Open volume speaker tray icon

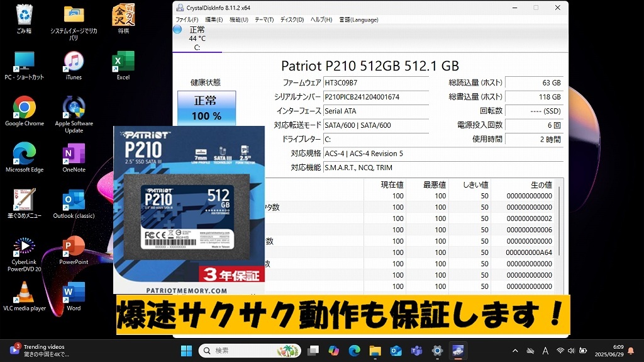[x=571, y=351]
